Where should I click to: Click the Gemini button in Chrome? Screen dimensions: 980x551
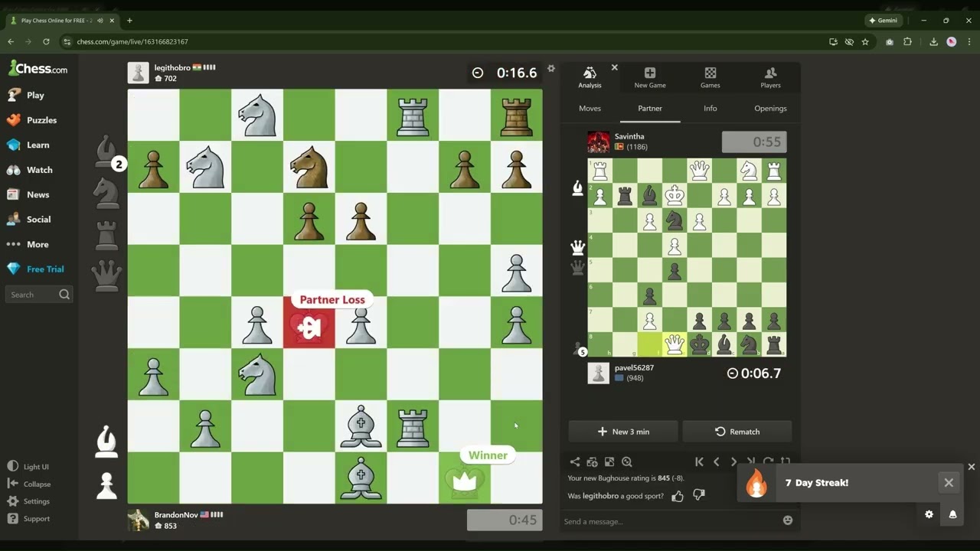[883, 21]
